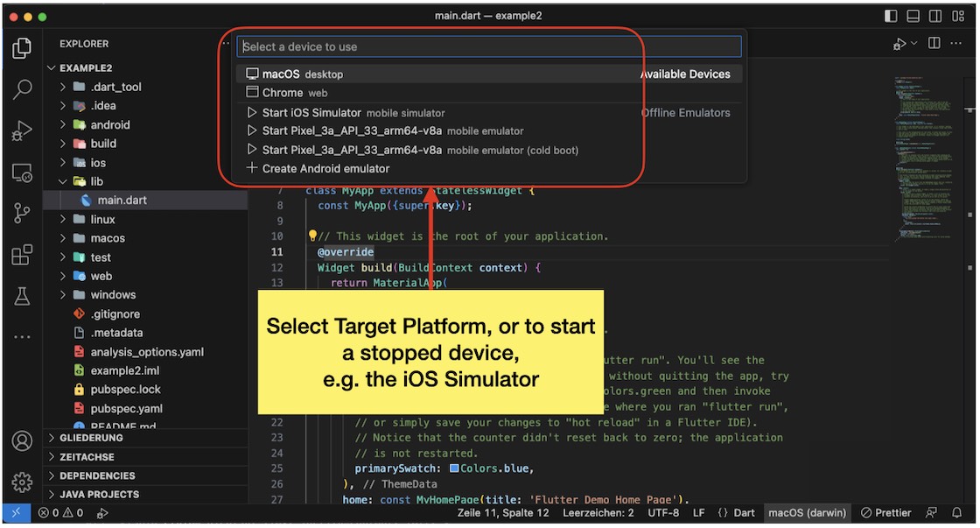
Task: Open run or debug dropdown arrow
Action: pos(914,43)
